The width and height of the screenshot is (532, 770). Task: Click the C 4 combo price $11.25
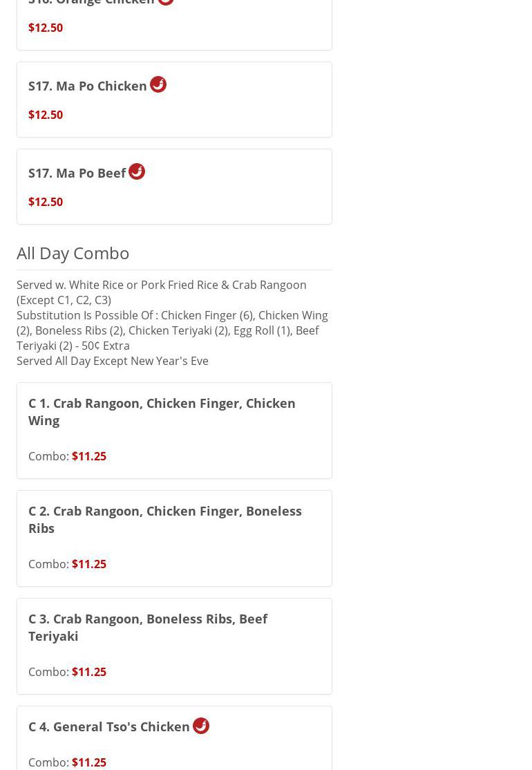(x=89, y=762)
